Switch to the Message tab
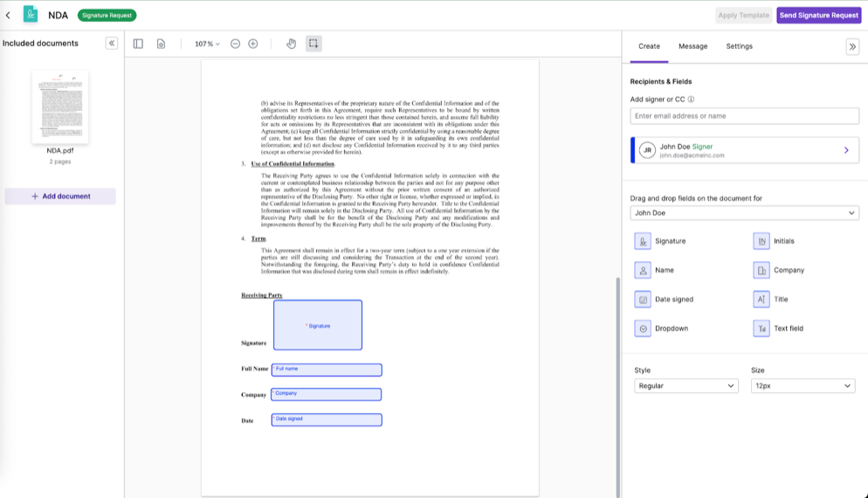Screen dimensions: 868x498 point(692,46)
